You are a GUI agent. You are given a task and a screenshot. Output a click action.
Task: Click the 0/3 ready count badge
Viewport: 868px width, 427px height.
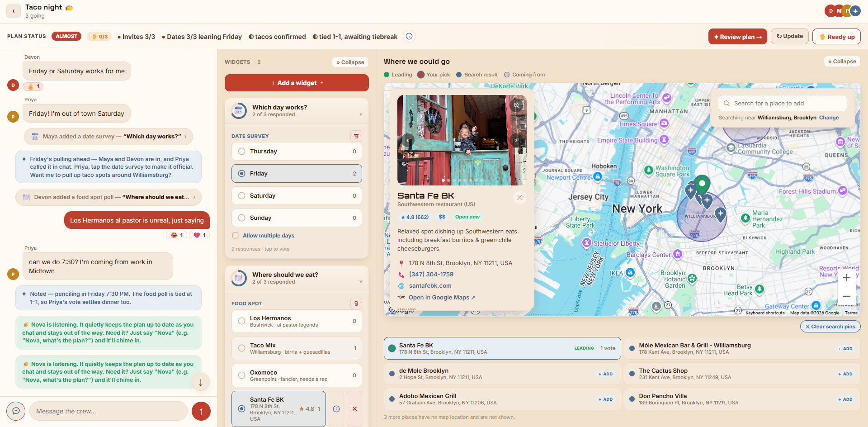coord(100,37)
